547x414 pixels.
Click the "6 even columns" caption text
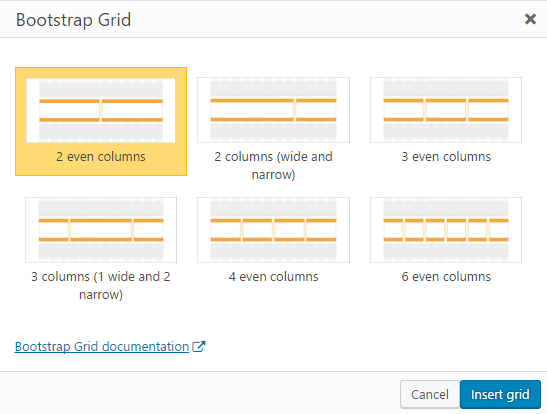coord(446,277)
